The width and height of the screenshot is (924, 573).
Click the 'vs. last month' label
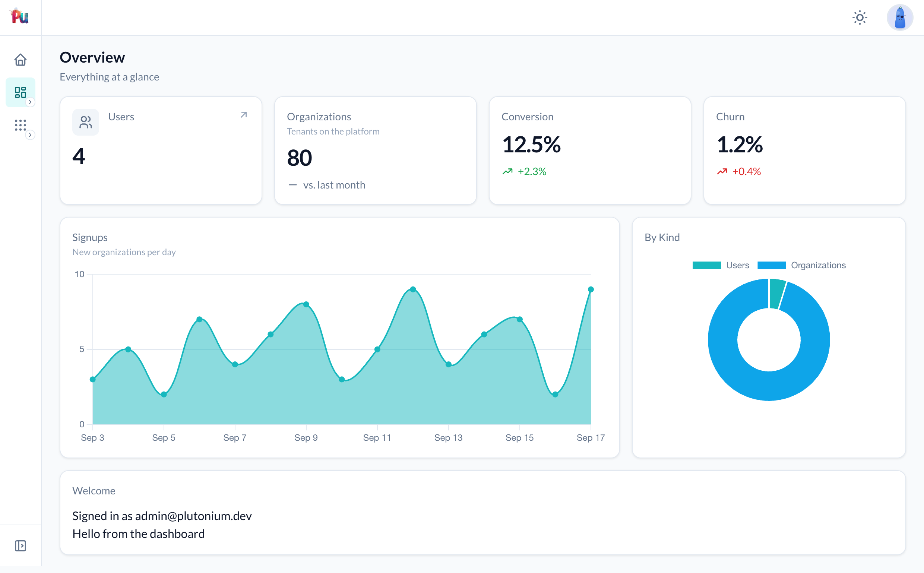coord(334,185)
